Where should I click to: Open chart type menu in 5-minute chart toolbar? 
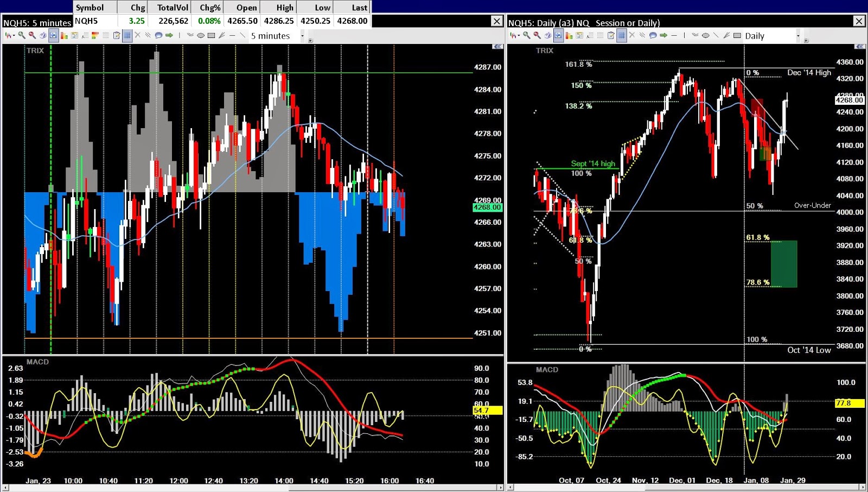coord(10,35)
